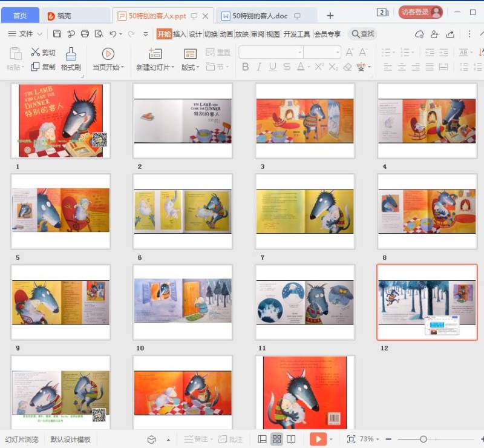484x448 pixels.
Task: Open the View (视图) ribbon tab
Action: pos(273,34)
